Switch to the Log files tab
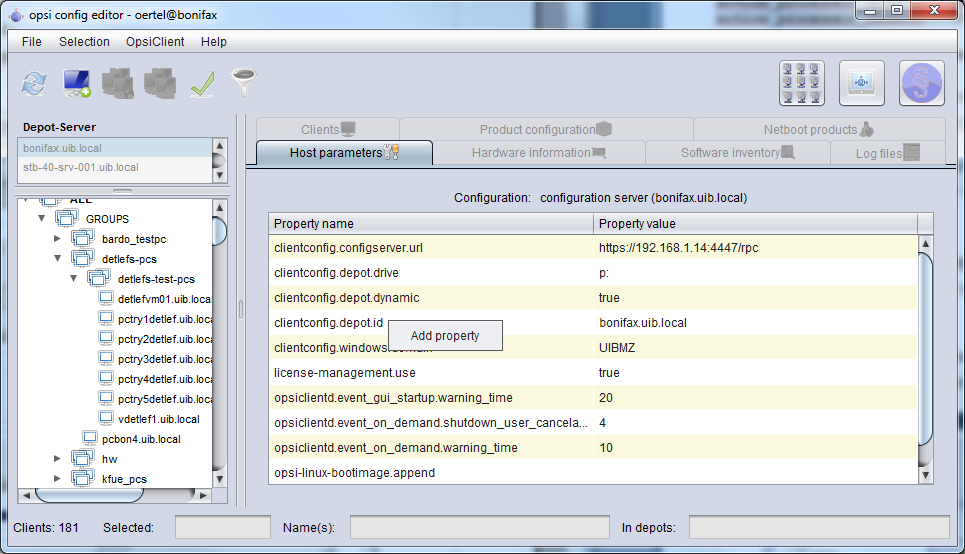The image size is (965, 554). [x=887, y=153]
